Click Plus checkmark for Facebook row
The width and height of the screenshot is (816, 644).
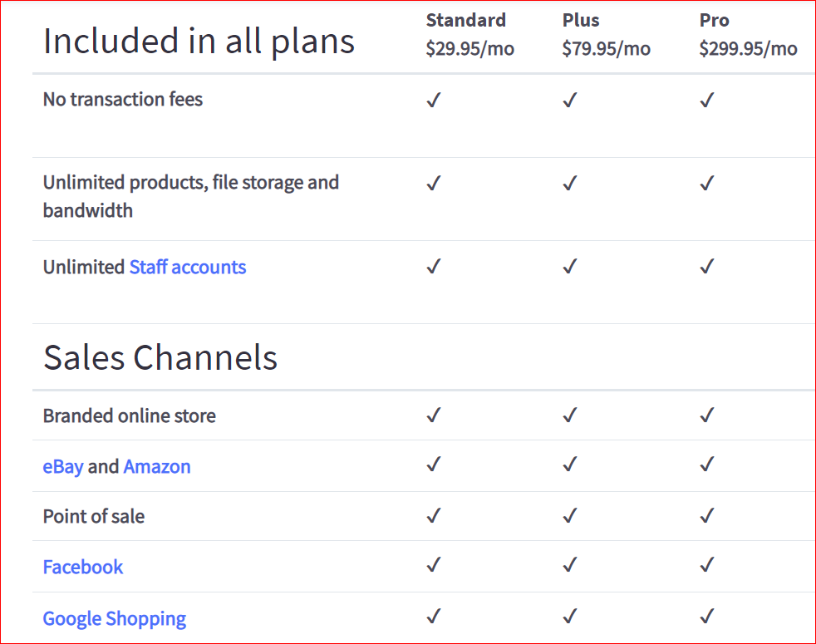[x=569, y=566]
